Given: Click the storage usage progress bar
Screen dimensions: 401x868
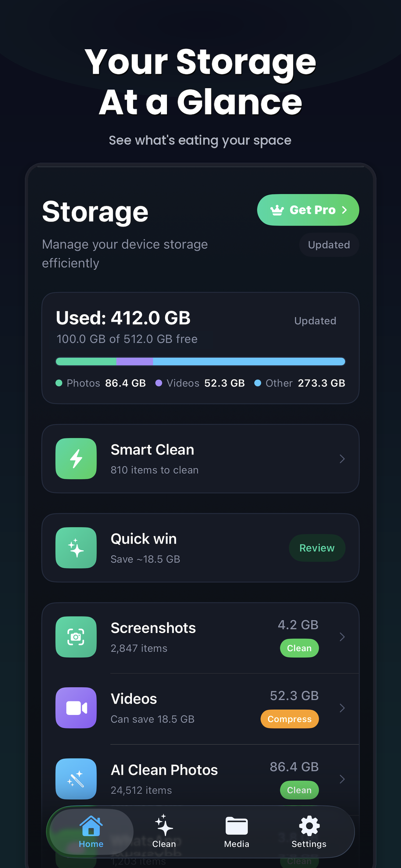Looking at the screenshot, I should point(200,361).
